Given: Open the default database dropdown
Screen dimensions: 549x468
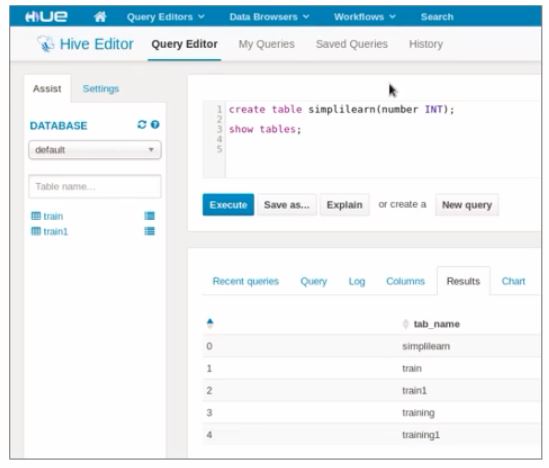Looking at the screenshot, I should 95,150.
